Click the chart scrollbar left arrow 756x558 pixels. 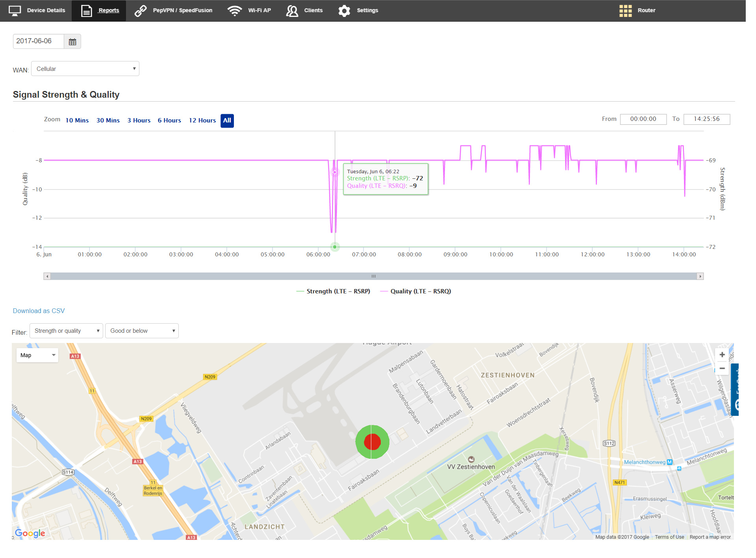[47, 276]
